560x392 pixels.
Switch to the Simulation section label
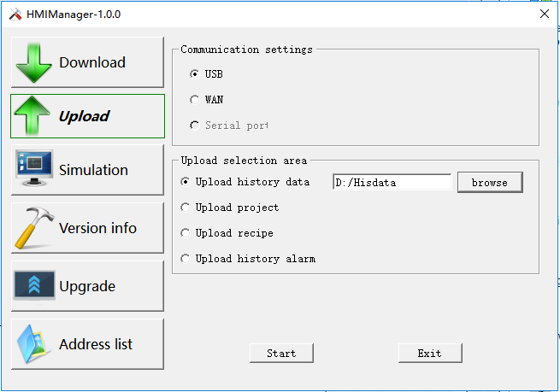coord(93,170)
